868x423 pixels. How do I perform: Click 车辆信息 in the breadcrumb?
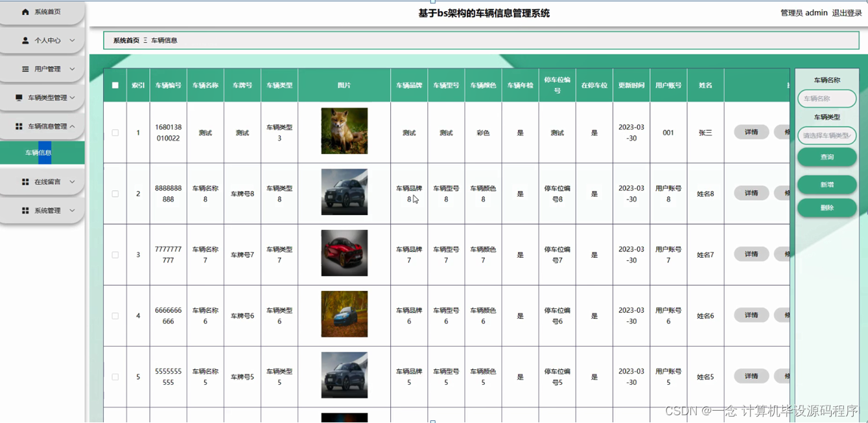[164, 40]
